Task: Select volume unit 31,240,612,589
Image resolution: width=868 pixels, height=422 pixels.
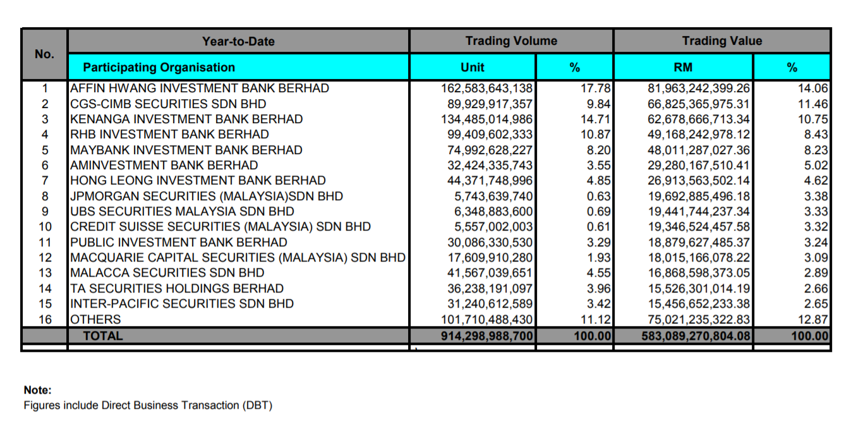Action: (x=490, y=303)
